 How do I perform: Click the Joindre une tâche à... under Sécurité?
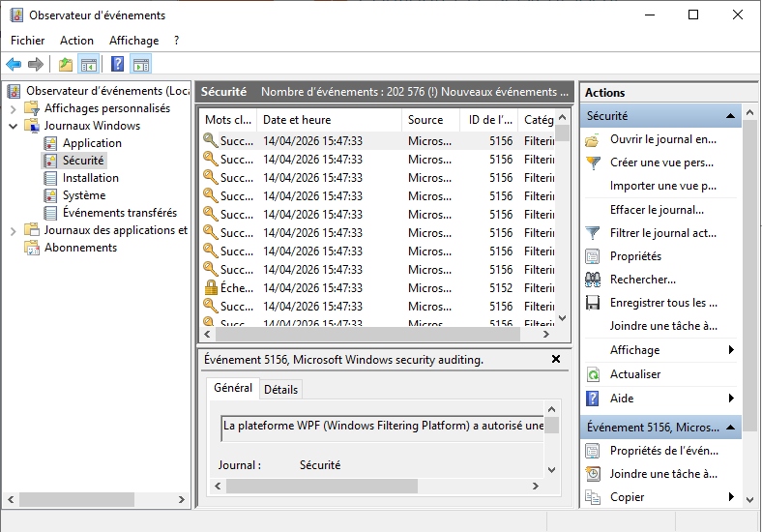pyautogui.click(x=663, y=326)
